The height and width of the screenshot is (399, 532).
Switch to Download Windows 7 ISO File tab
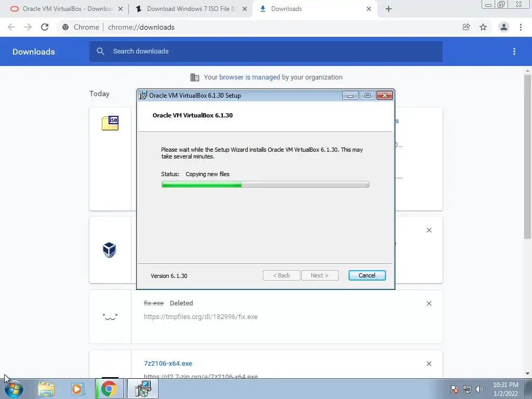[x=192, y=9]
